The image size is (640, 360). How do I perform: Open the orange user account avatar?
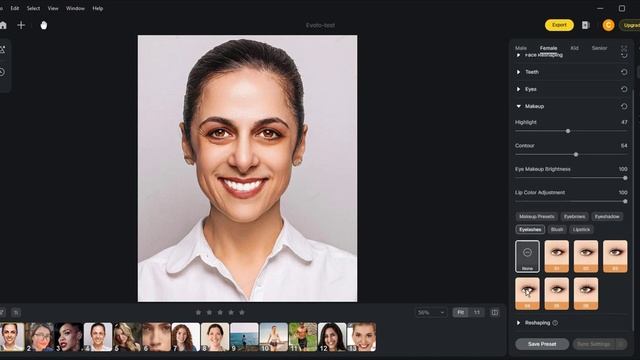[608, 25]
